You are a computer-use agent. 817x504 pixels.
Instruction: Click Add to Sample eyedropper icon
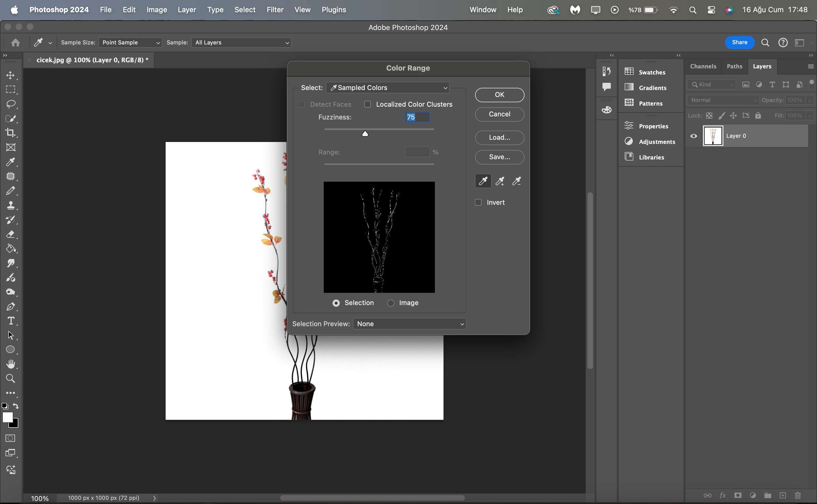[500, 181]
